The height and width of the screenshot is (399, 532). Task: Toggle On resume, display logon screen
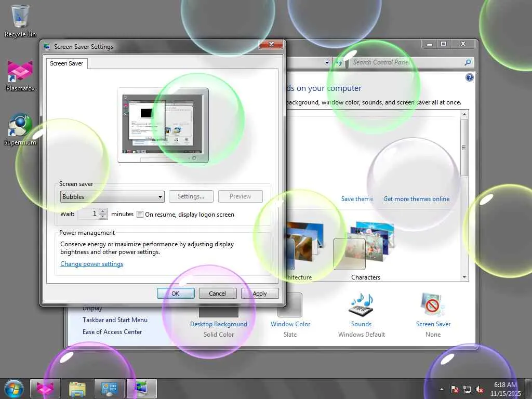pyautogui.click(x=140, y=215)
